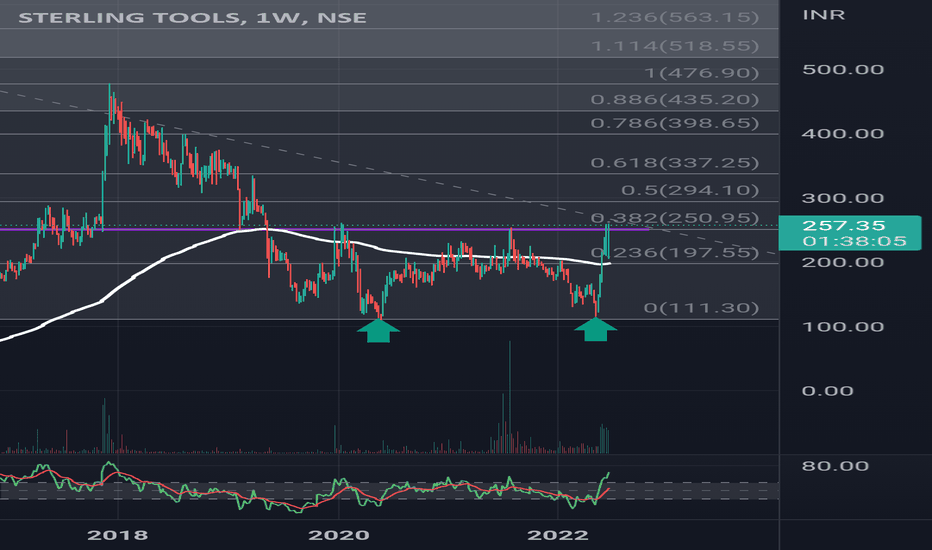This screenshot has height=550, width=932.
Task: Click the 200.00 price axis label
Action: 843,262
